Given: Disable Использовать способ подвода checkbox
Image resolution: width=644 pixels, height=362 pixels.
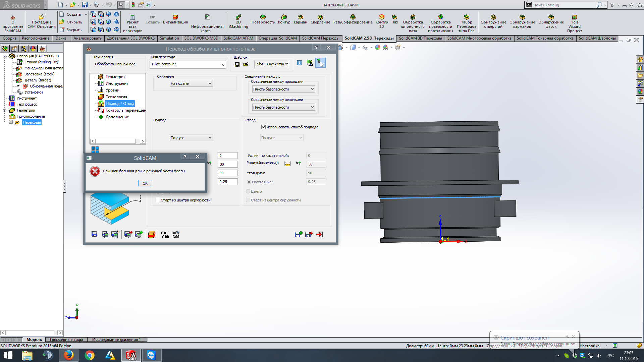Looking at the screenshot, I should point(264,127).
